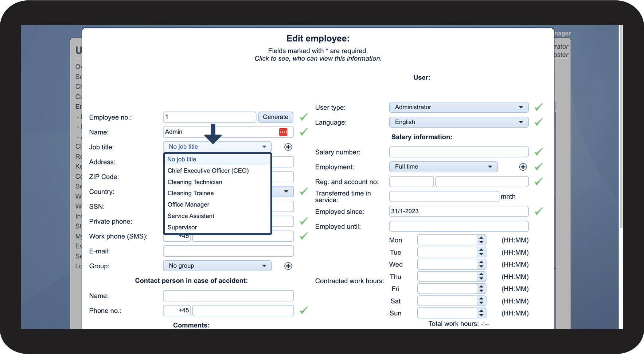This screenshot has height=354, width=644.
Task: Click the E-mail input field
Action: click(229, 251)
